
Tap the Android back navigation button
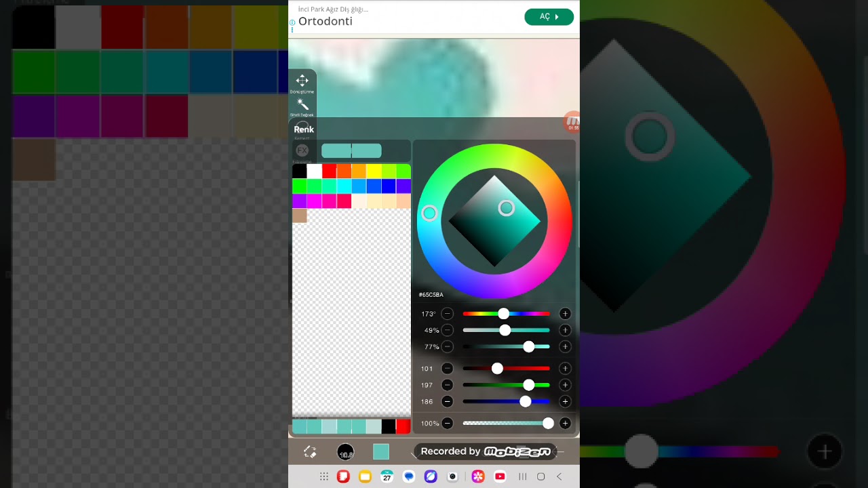coord(559,476)
